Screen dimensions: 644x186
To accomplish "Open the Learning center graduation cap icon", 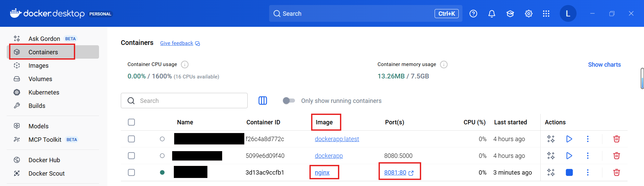I will point(510,13).
